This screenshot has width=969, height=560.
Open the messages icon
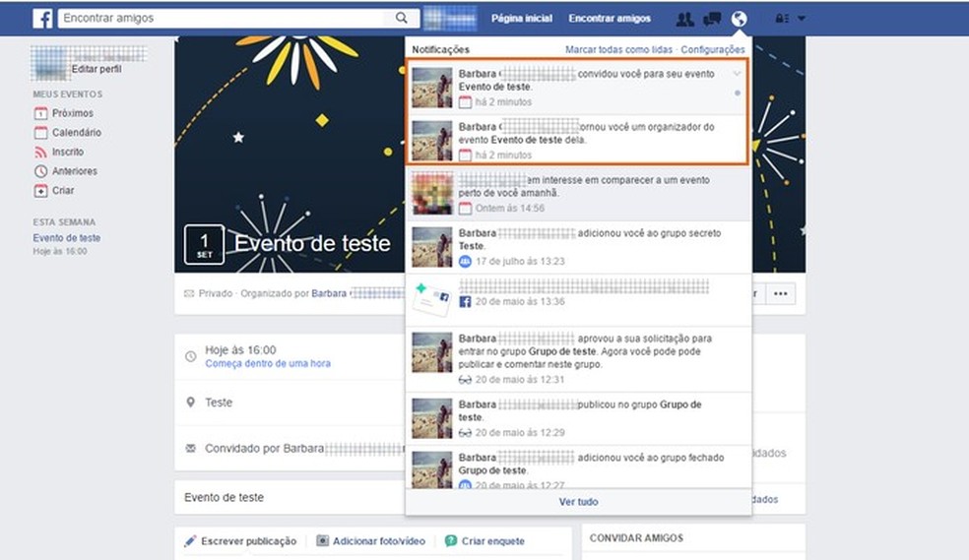pos(712,19)
